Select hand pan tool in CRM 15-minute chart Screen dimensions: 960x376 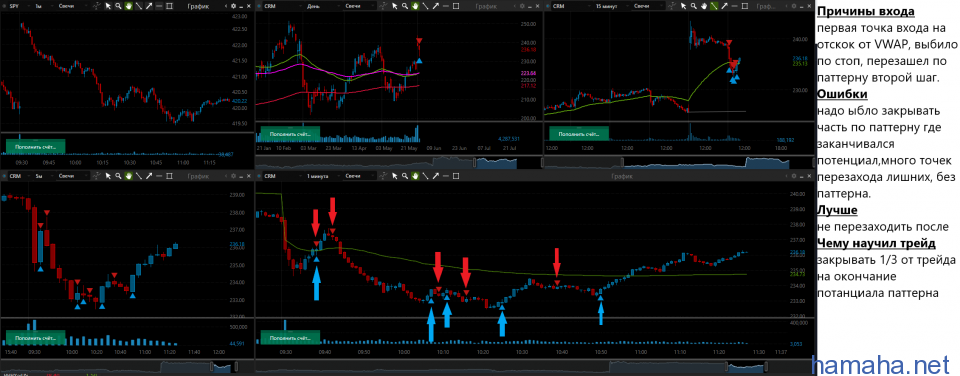click(x=704, y=6)
